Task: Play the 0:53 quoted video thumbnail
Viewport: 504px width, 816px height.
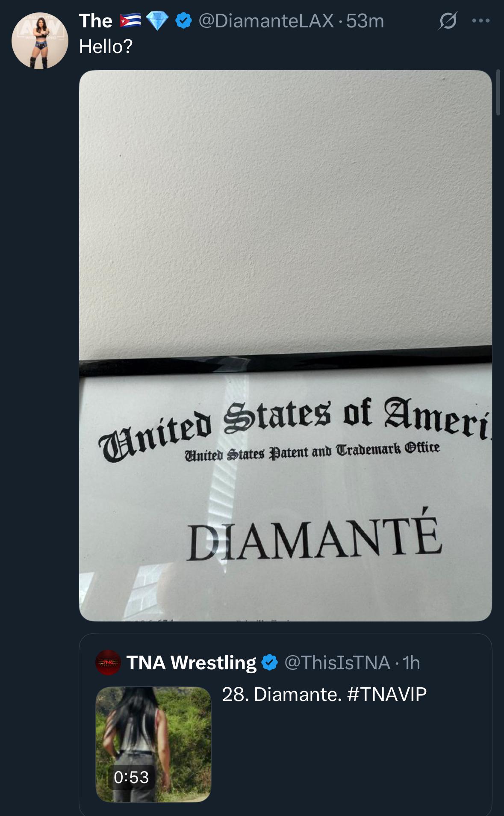Action: (x=153, y=744)
